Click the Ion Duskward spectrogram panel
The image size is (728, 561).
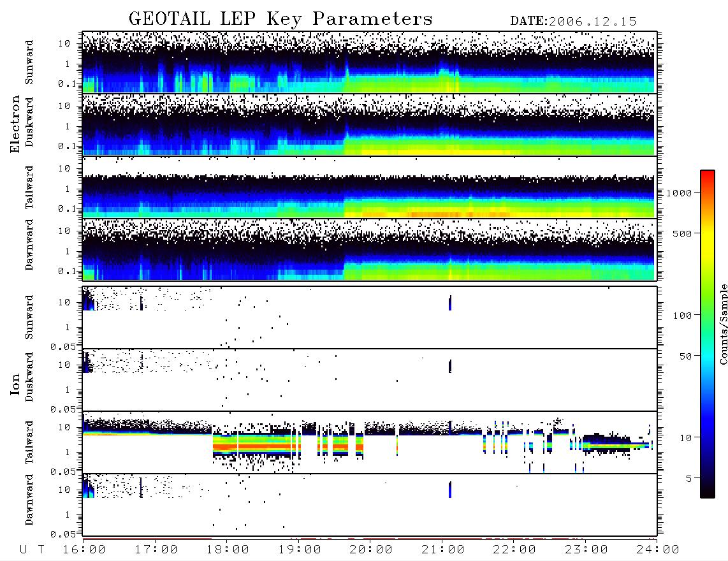(x=370, y=379)
